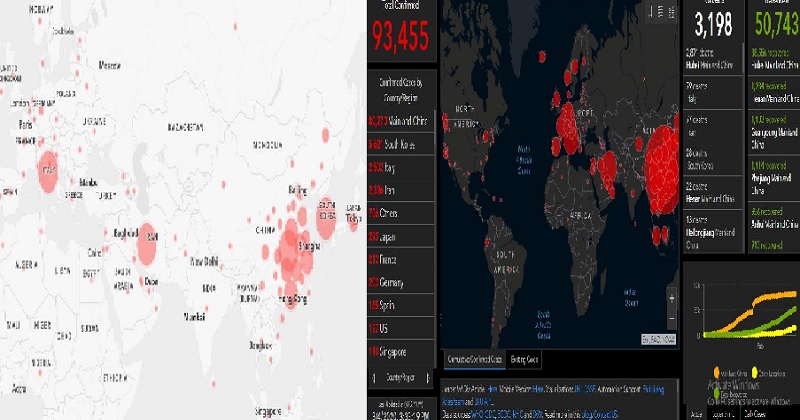Select US in confirmed cases list
The width and height of the screenshot is (800, 420).
(401, 329)
